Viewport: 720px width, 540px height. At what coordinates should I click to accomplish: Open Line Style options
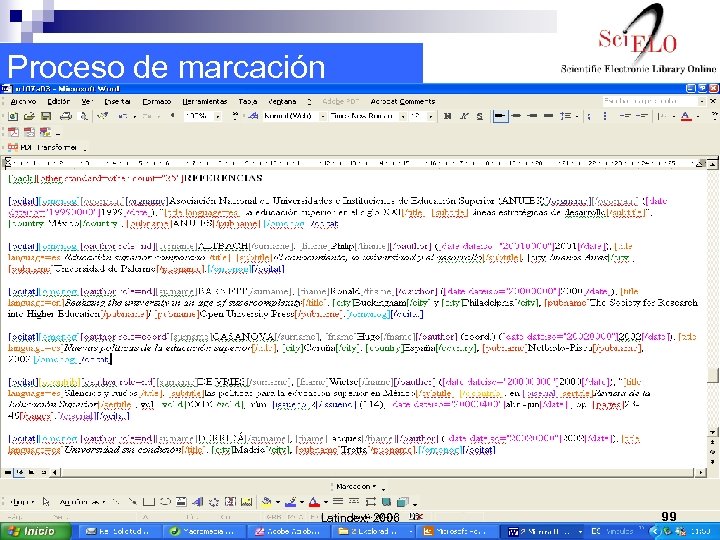(338, 502)
